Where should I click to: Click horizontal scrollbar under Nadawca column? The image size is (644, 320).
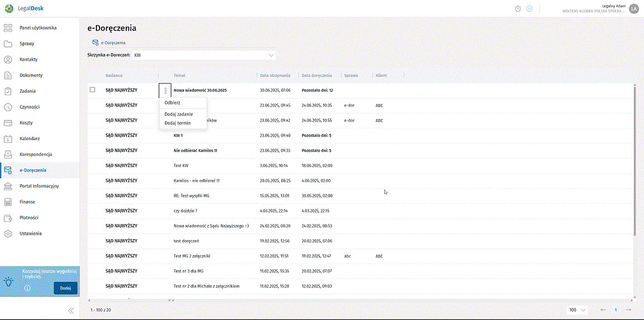pyautogui.click(x=128, y=300)
